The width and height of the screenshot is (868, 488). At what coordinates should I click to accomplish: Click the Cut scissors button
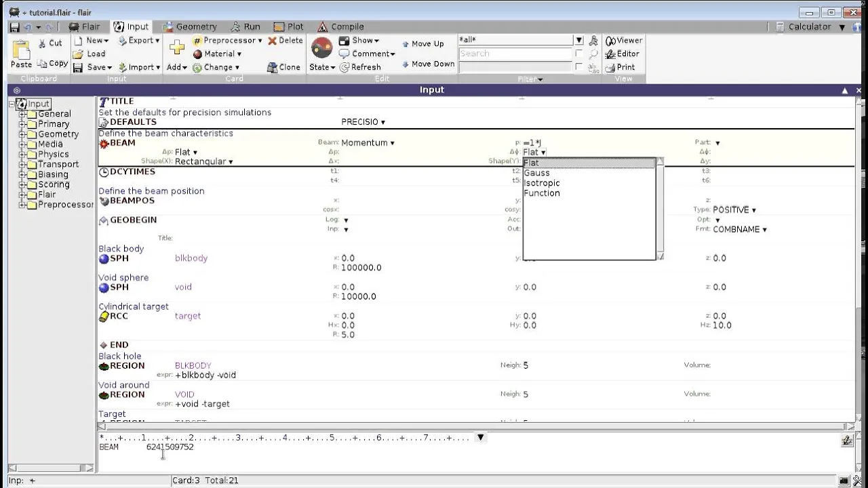50,43
